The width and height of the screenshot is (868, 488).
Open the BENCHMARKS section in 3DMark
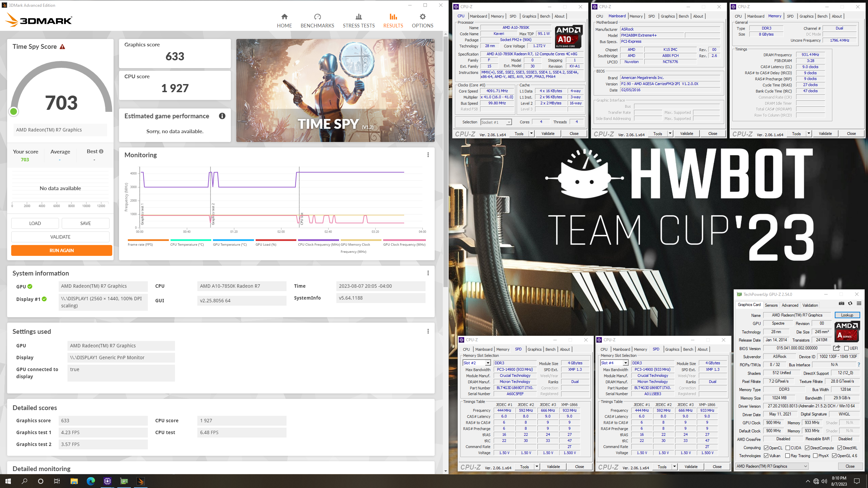pos(317,21)
